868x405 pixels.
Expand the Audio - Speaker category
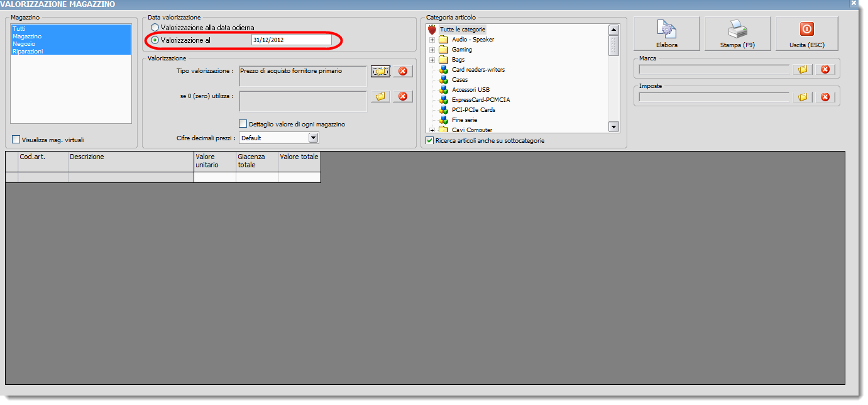point(432,40)
